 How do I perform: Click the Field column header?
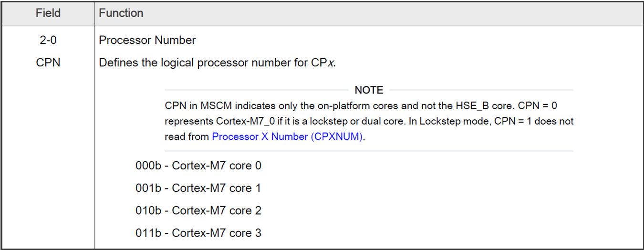tap(48, 13)
